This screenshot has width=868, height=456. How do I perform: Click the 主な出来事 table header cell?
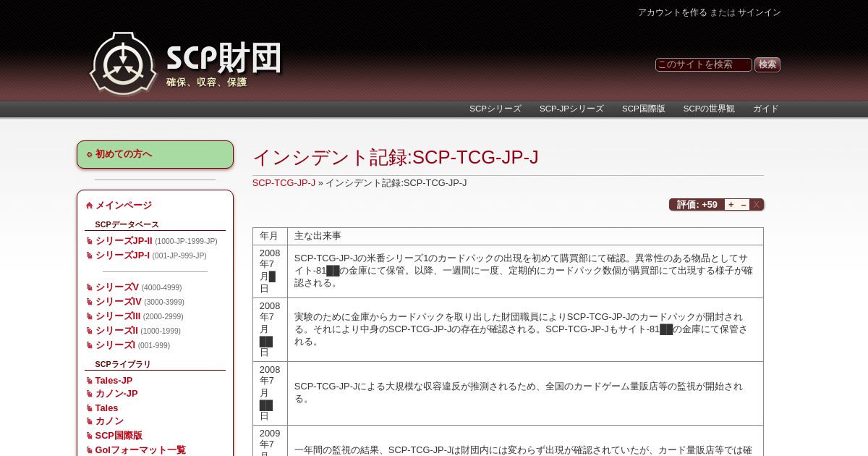coord(525,236)
